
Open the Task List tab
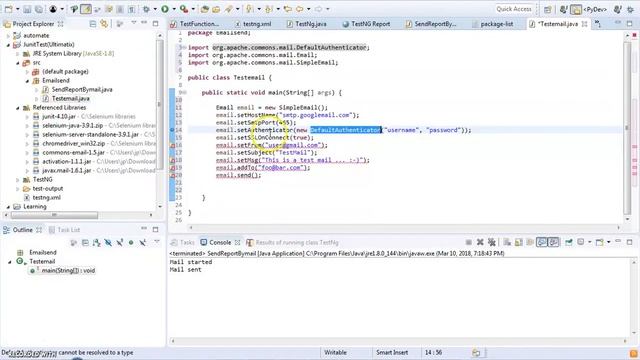coord(64,230)
